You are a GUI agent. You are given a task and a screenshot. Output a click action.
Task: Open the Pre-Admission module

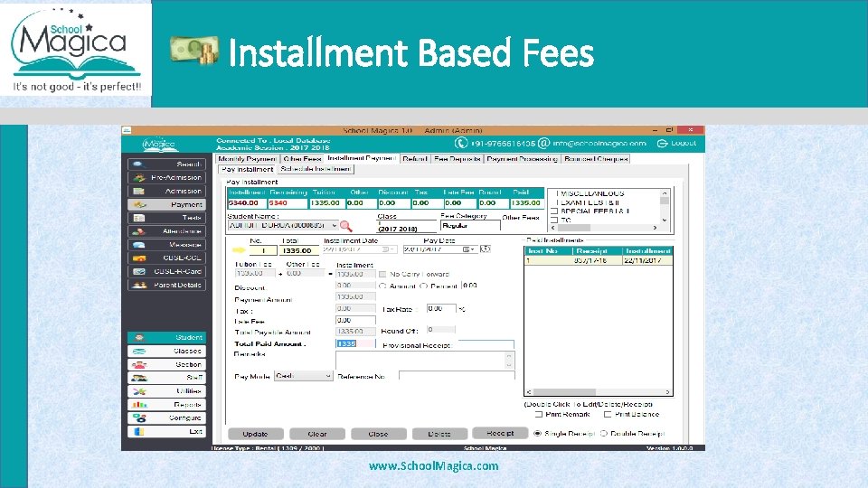(x=166, y=178)
